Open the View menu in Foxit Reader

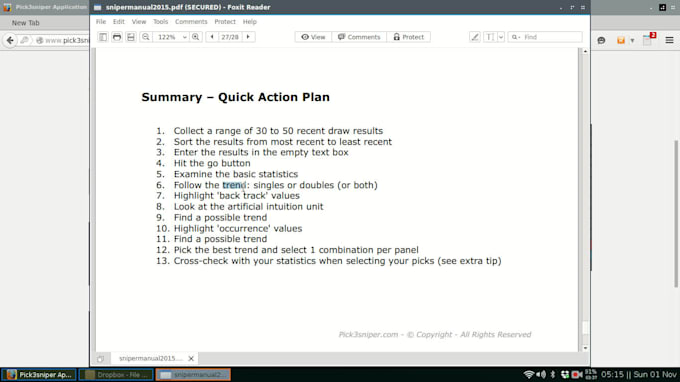(139, 22)
